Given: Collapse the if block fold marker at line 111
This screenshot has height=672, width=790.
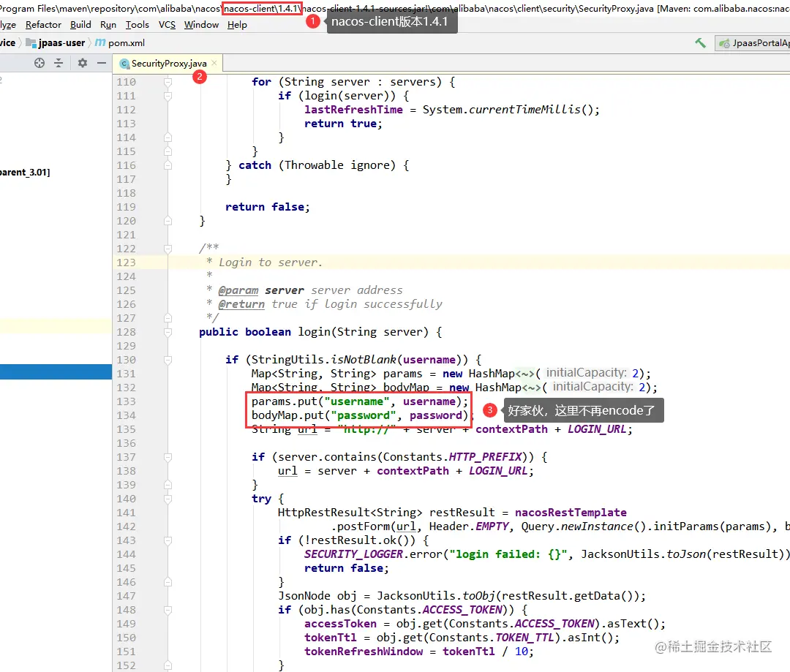Looking at the screenshot, I should click(168, 96).
